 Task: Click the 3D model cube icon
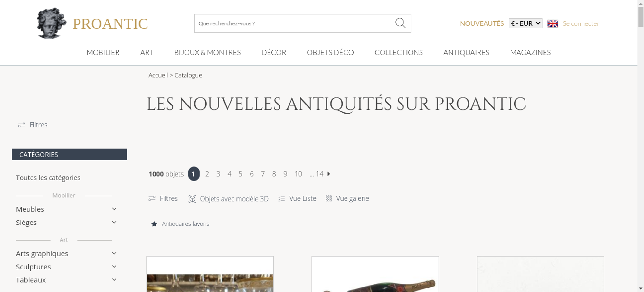coord(192,199)
